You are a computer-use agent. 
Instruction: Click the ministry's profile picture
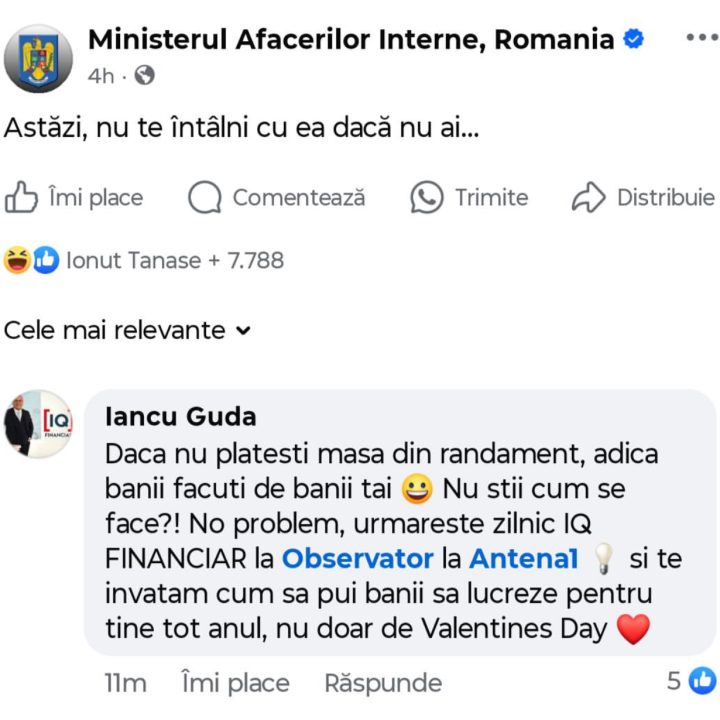tap(38, 58)
